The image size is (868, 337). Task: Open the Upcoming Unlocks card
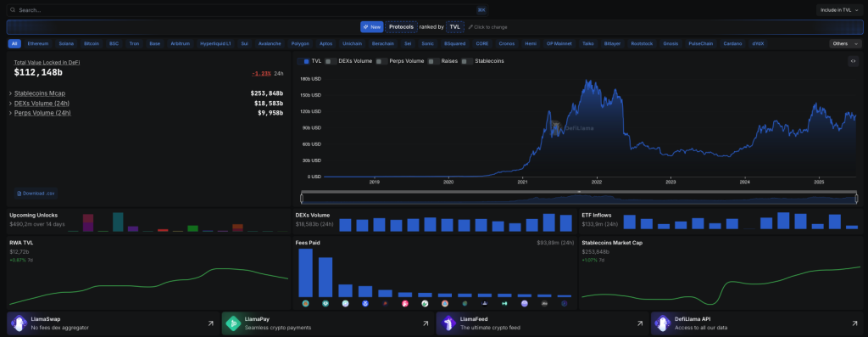(x=148, y=222)
